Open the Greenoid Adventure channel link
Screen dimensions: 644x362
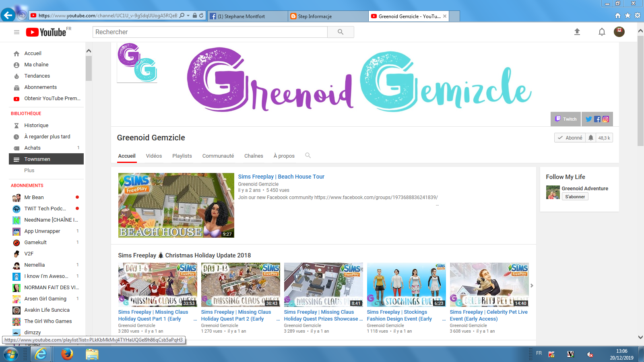point(585,189)
